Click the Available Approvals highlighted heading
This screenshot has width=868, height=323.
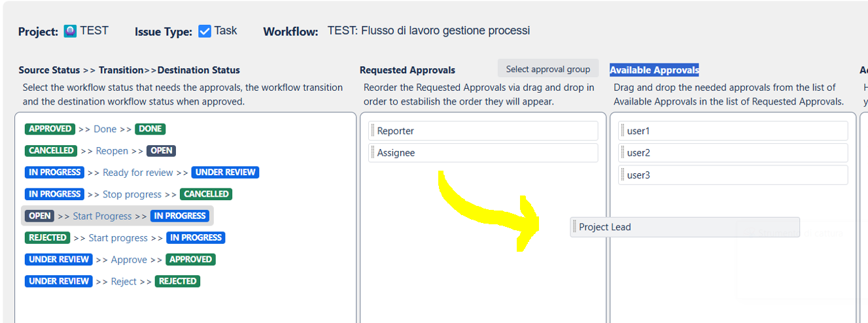(653, 70)
